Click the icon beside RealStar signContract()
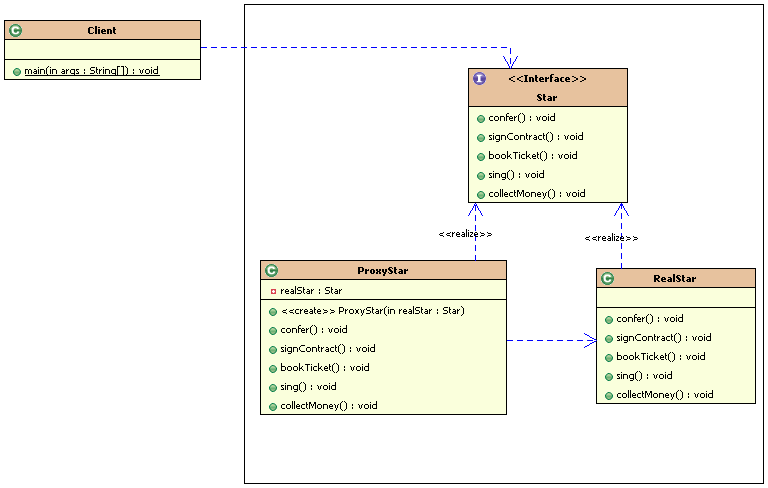This screenshot has width=768, height=488. (609, 339)
